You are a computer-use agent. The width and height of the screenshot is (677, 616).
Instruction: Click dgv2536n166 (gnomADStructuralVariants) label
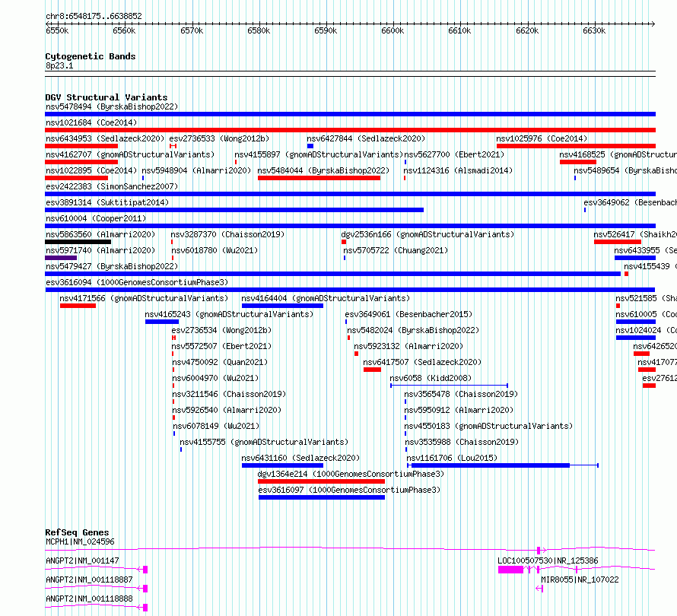(427, 234)
